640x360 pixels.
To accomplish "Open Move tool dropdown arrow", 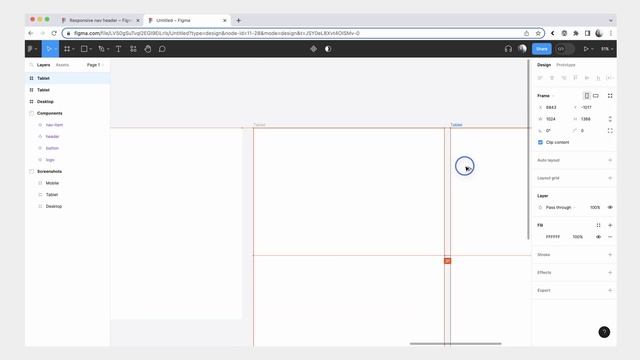I will pyautogui.click(x=56, y=49).
